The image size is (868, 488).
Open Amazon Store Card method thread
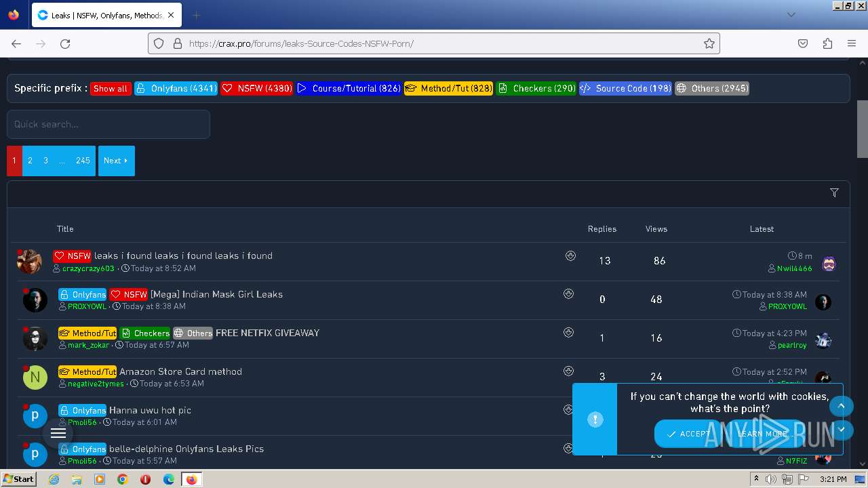tap(180, 371)
